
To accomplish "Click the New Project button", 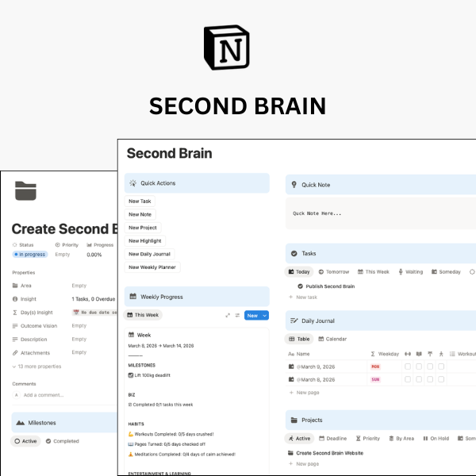I will pos(143,228).
